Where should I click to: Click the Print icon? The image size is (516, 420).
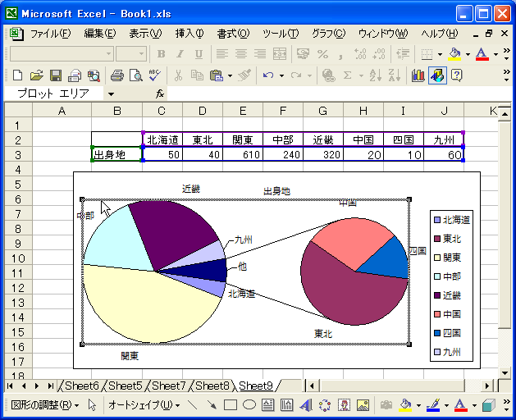tap(116, 75)
